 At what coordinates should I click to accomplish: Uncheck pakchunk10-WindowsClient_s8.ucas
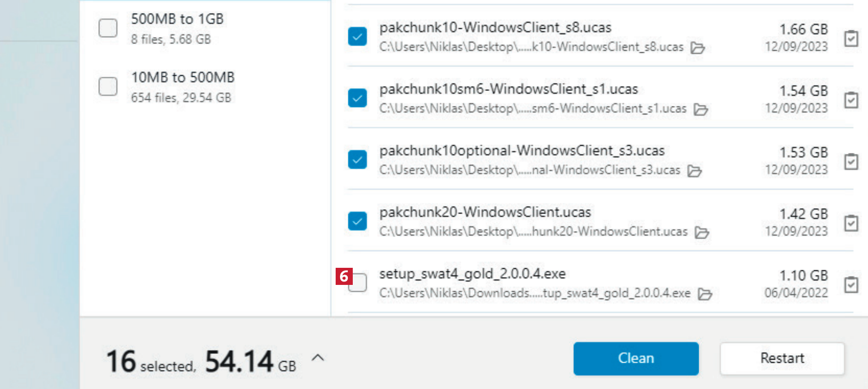[x=358, y=37]
